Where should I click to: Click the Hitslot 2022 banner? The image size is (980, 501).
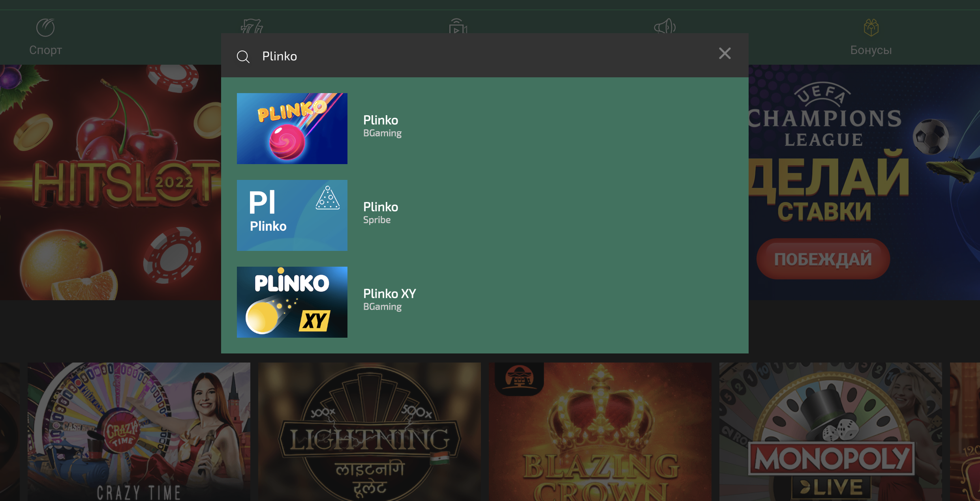(111, 182)
